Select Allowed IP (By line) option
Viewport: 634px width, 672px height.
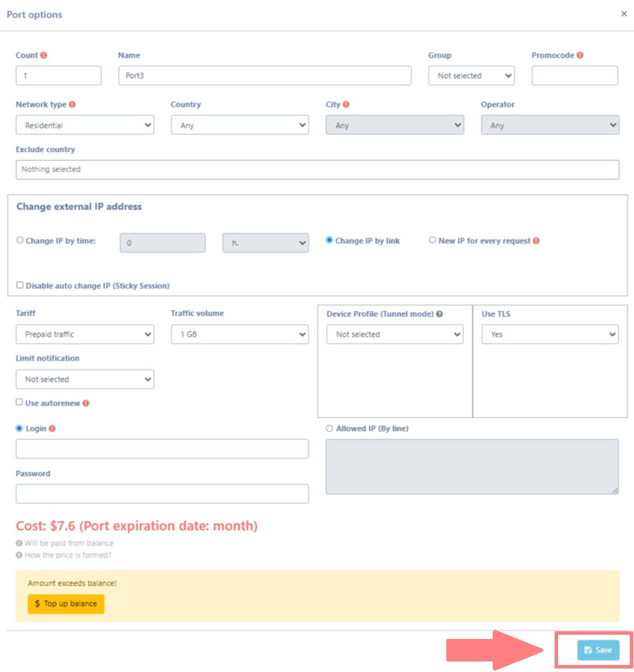pos(330,428)
